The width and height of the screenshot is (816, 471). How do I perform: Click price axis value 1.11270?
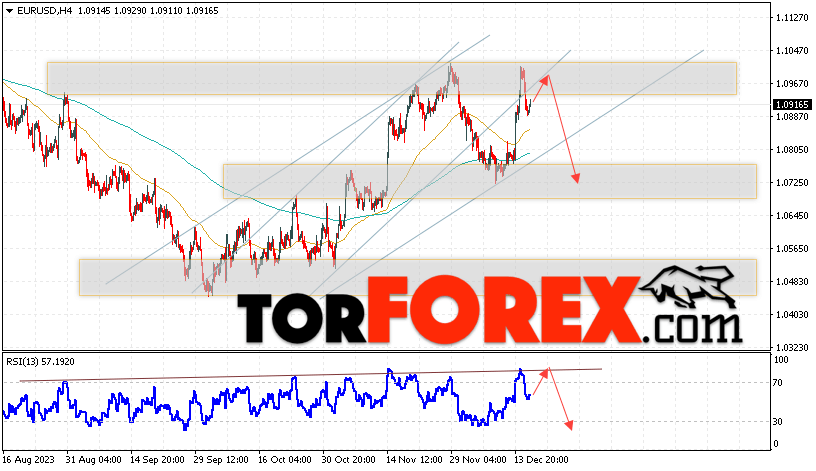coord(792,18)
